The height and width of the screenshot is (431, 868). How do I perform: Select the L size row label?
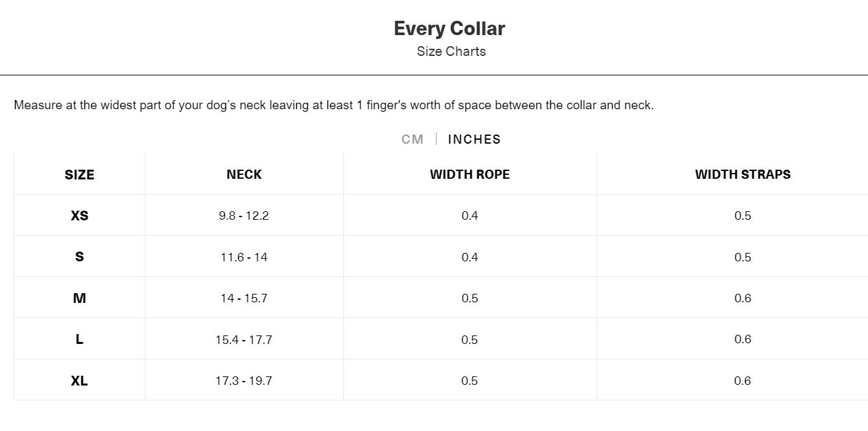click(x=79, y=339)
